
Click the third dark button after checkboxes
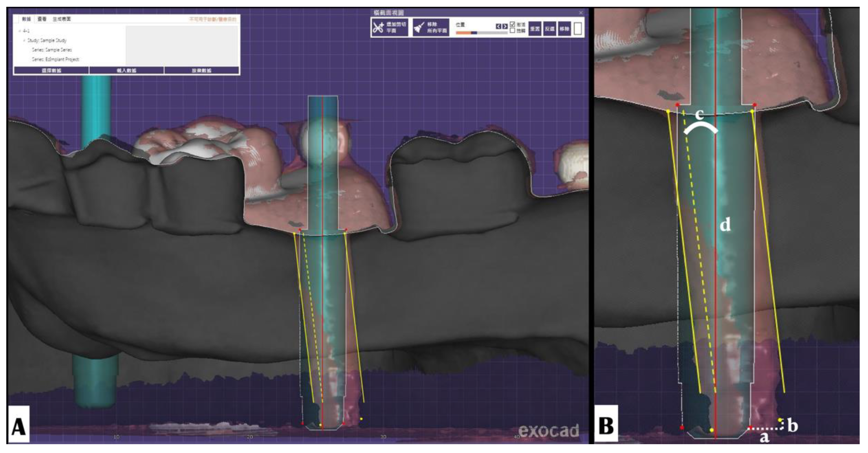click(564, 29)
